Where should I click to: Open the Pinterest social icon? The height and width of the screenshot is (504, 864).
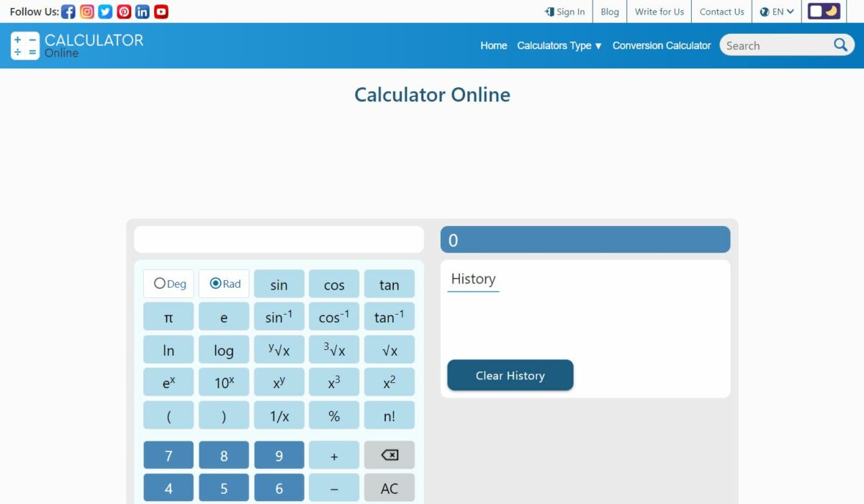point(124,11)
